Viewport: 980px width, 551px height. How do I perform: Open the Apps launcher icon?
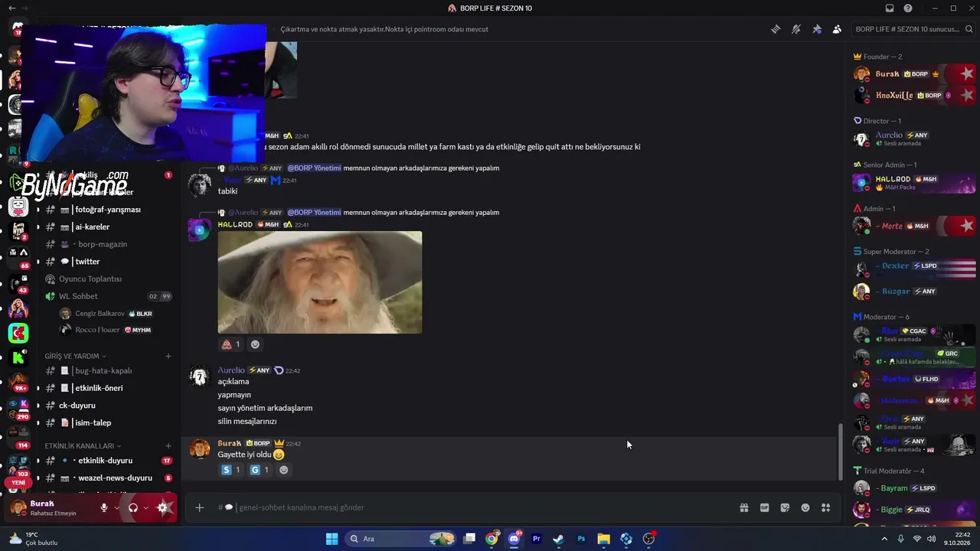coord(826,507)
